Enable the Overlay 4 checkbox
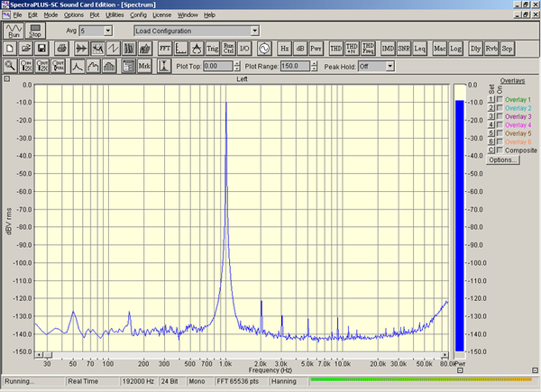 500,124
